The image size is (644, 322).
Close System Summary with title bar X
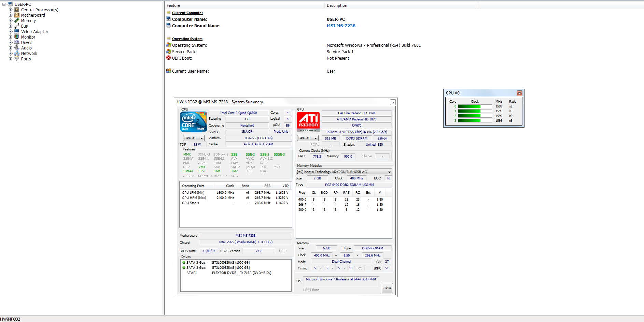click(x=393, y=102)
